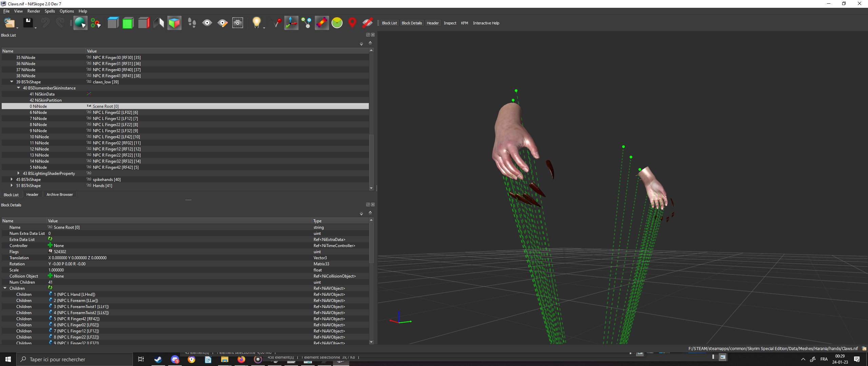Select the Object selection mode icon
The image size is (868, 366).
pyautogui.click(x=80, y=23)
